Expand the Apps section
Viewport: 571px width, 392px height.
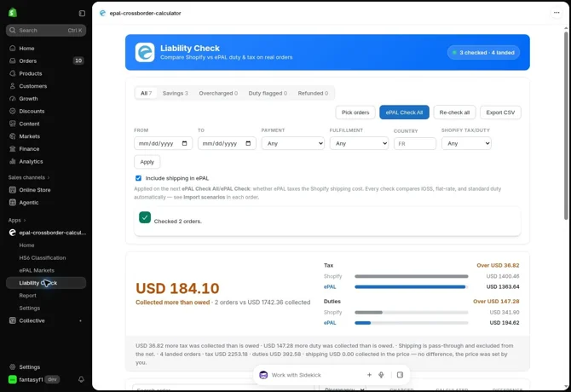coord(17,220)
